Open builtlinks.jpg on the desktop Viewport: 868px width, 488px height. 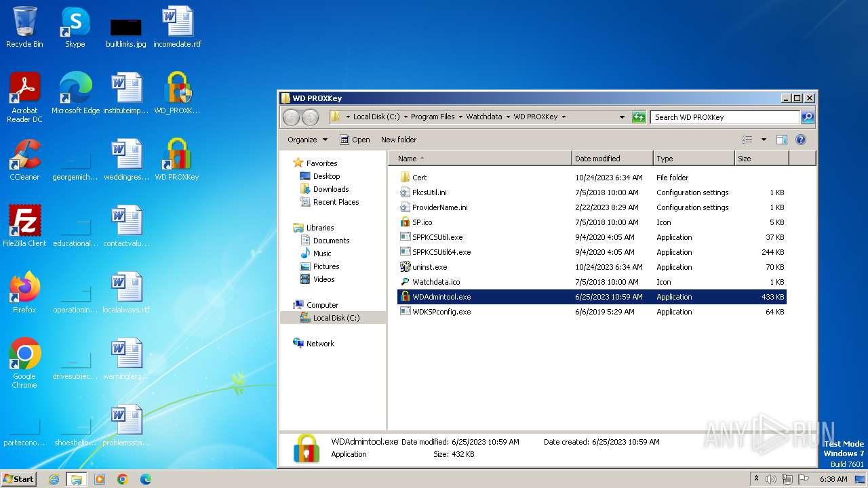(x=126, y=32)
